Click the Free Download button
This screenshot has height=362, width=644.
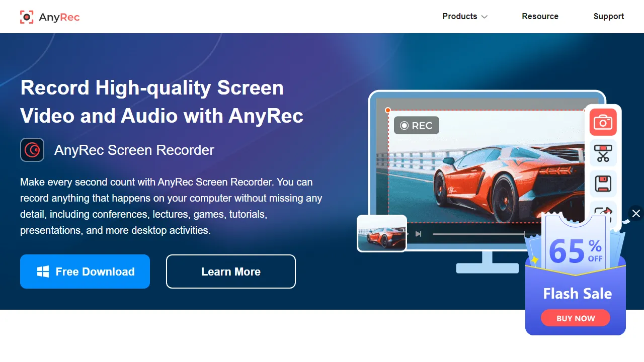(85, 271)
